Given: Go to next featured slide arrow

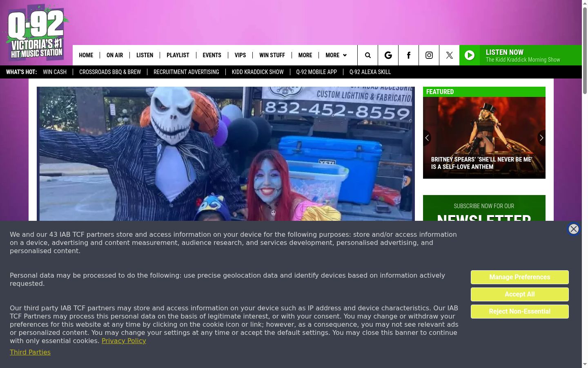Looking at the screenshot, I should pyautogui.click(x=541, y=138).
